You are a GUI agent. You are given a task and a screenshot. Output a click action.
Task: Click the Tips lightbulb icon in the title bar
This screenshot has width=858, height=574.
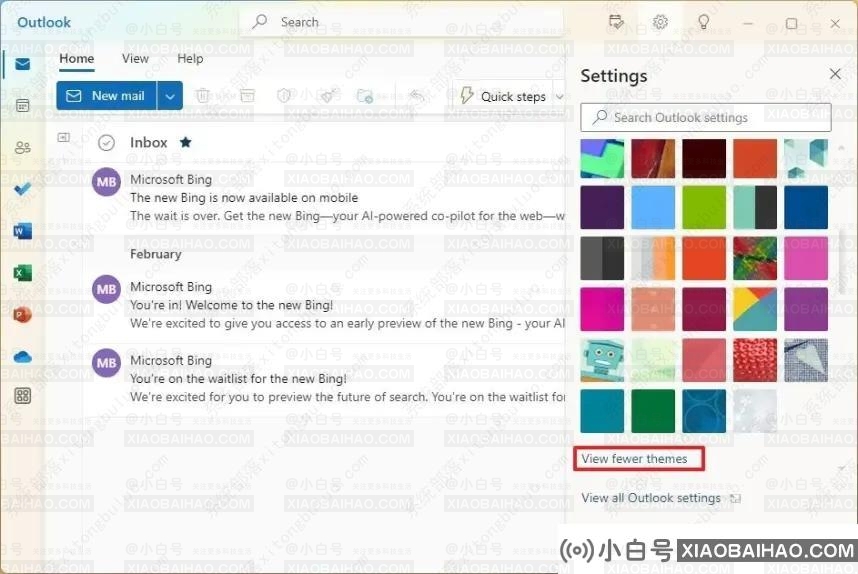coord(704,22)
